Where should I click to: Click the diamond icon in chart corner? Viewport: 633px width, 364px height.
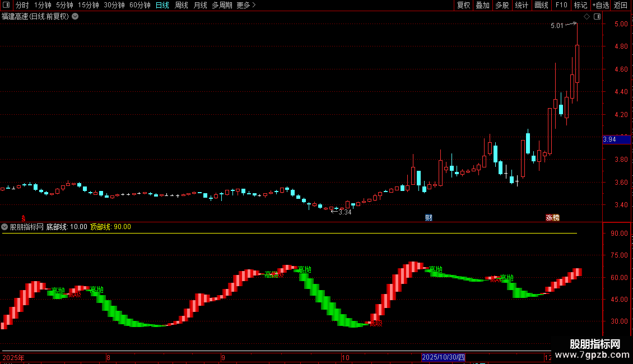point(587,17)
